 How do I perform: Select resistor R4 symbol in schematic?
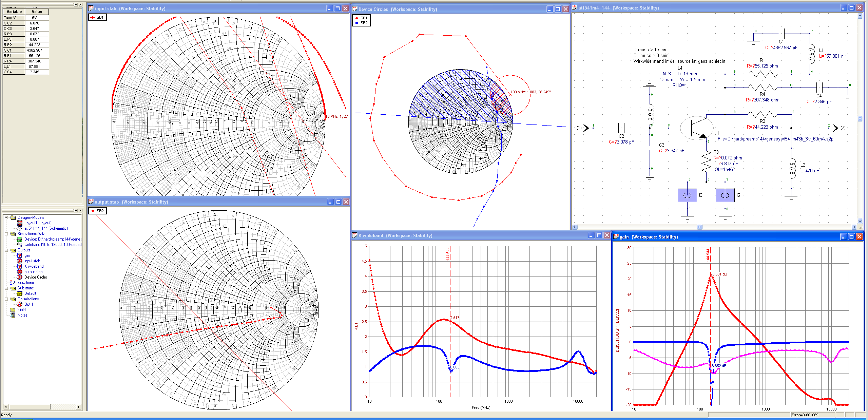762,88
